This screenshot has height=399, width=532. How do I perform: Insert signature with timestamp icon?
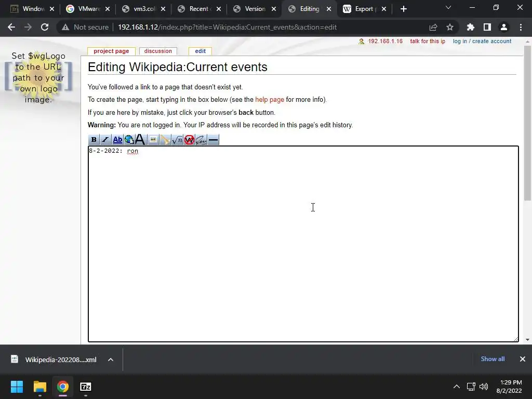201,140
